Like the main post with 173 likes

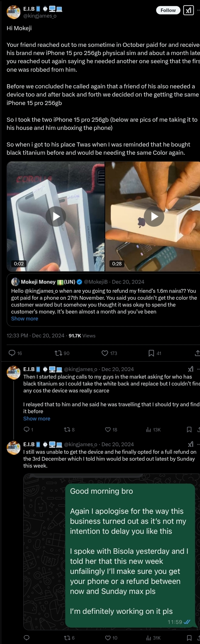105,353
